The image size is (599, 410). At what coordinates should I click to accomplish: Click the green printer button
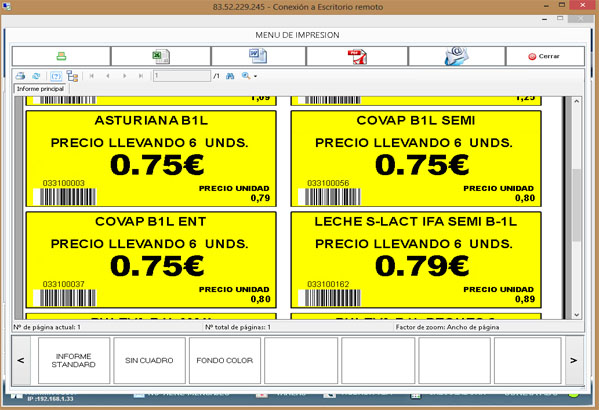coord(61,56)
